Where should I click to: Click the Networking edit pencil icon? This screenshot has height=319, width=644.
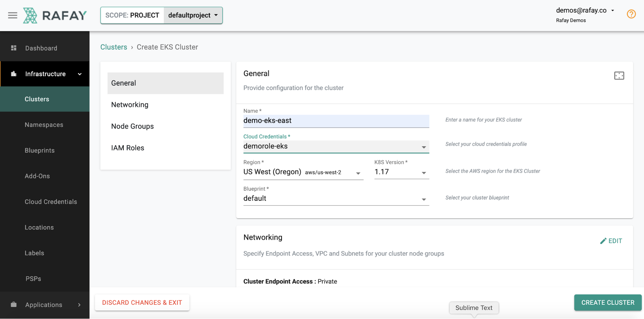point(603,241)
